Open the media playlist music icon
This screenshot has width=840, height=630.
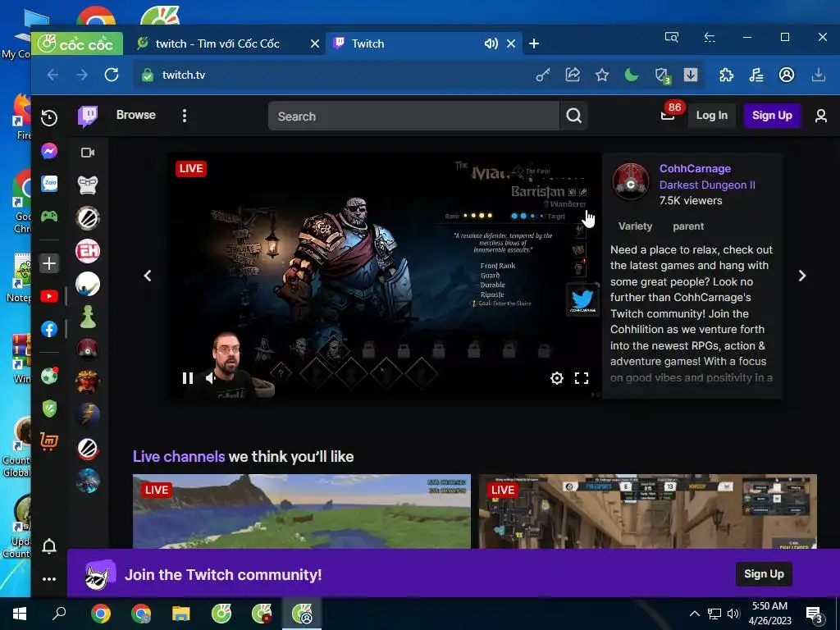point(756,75)
